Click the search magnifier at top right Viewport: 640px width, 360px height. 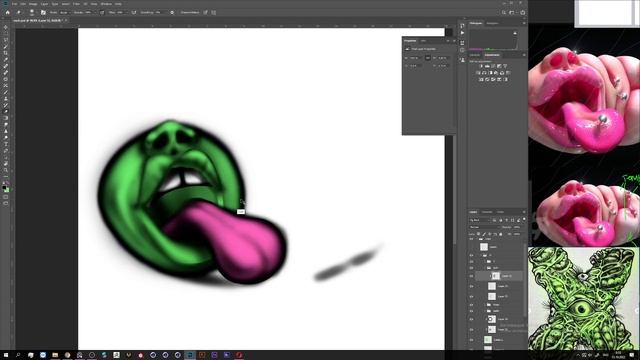pyautogui.click(x=504, y=12)
